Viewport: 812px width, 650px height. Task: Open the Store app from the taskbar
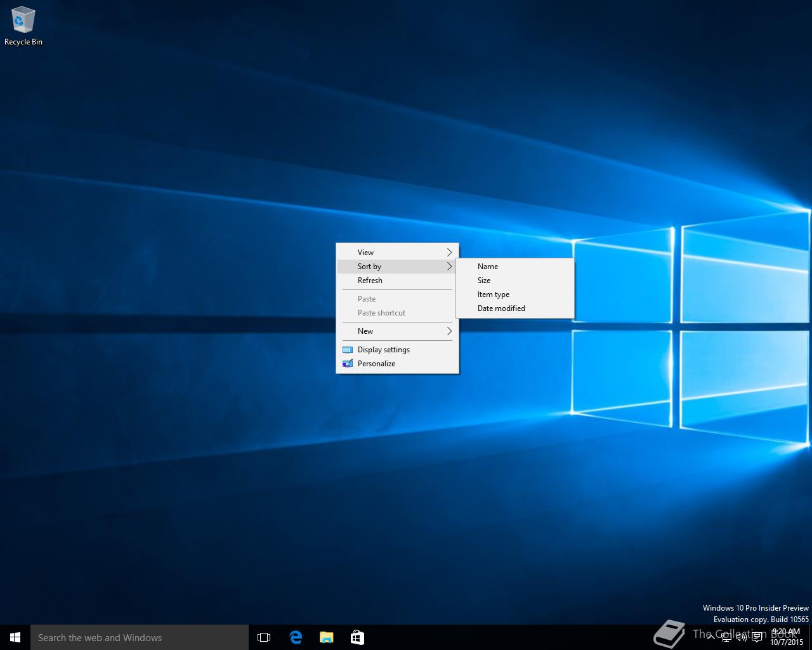(x=357, y=637)
